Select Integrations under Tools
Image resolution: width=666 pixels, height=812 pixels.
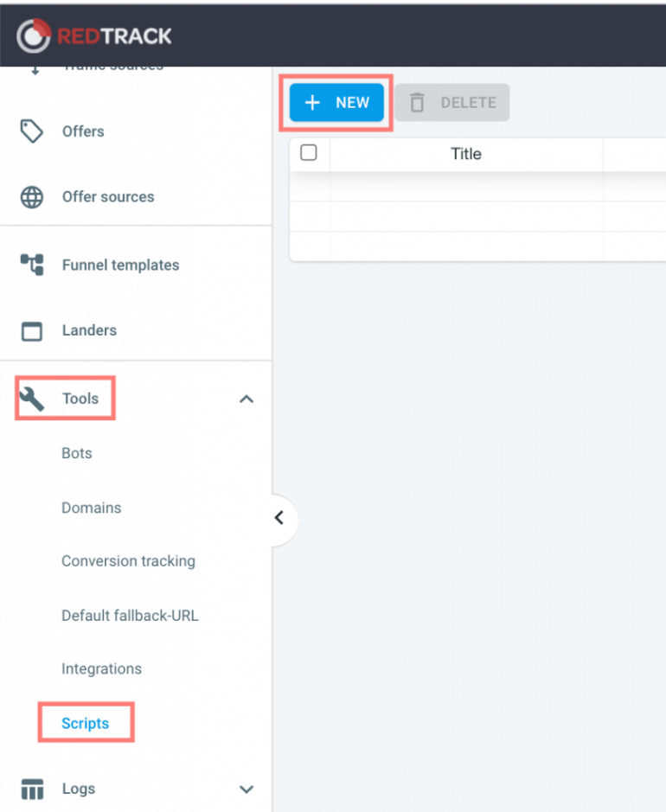101,668
